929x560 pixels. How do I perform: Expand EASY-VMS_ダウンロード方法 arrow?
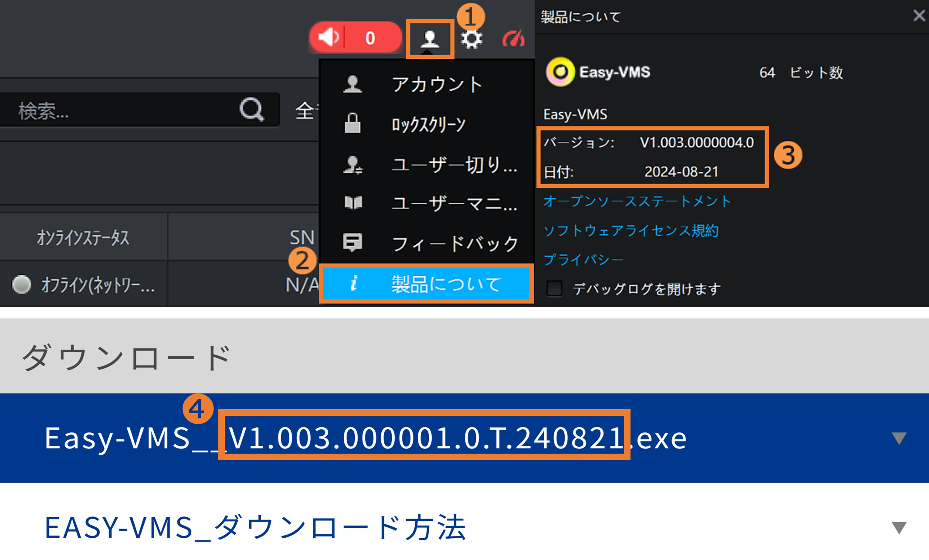(x=898, y=527)
